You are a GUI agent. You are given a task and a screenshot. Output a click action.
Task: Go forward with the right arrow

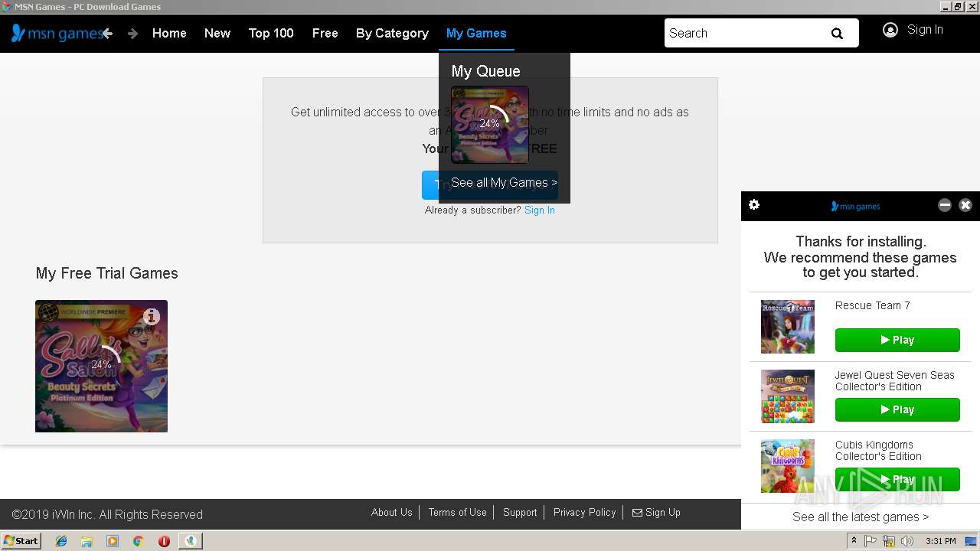pyautogui.click(x=132, y=33)
